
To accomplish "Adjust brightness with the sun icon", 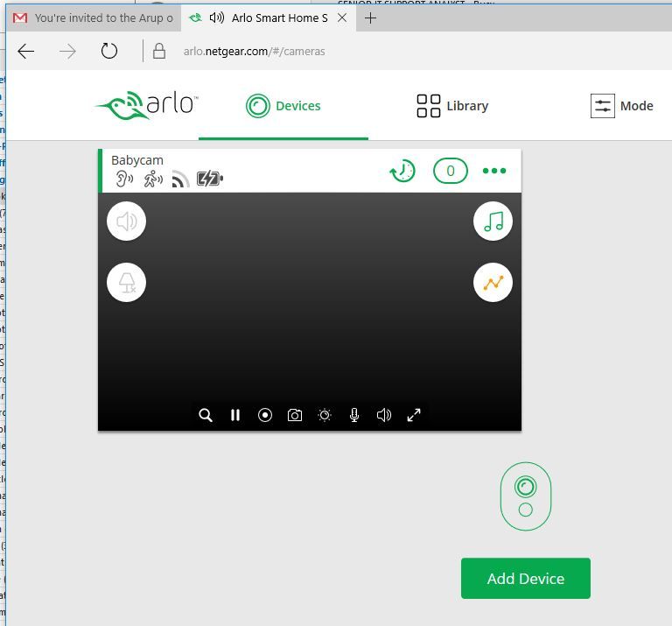I will pos(325,415).
